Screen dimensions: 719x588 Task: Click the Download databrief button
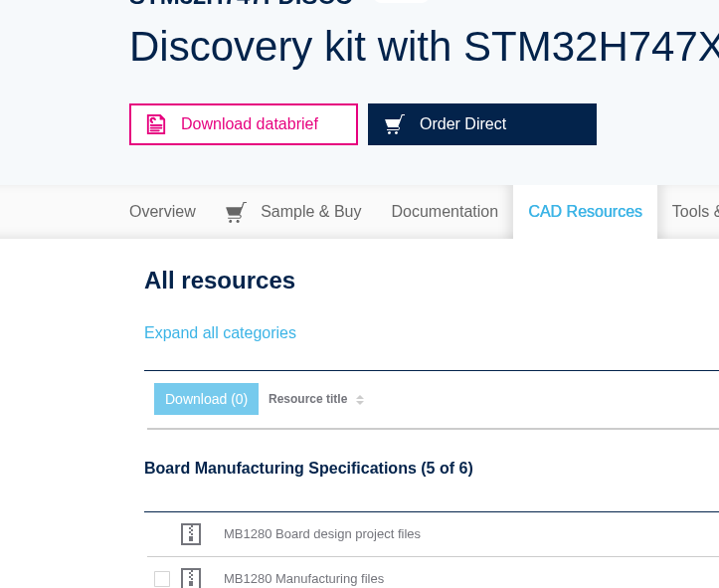pos(244,124)
